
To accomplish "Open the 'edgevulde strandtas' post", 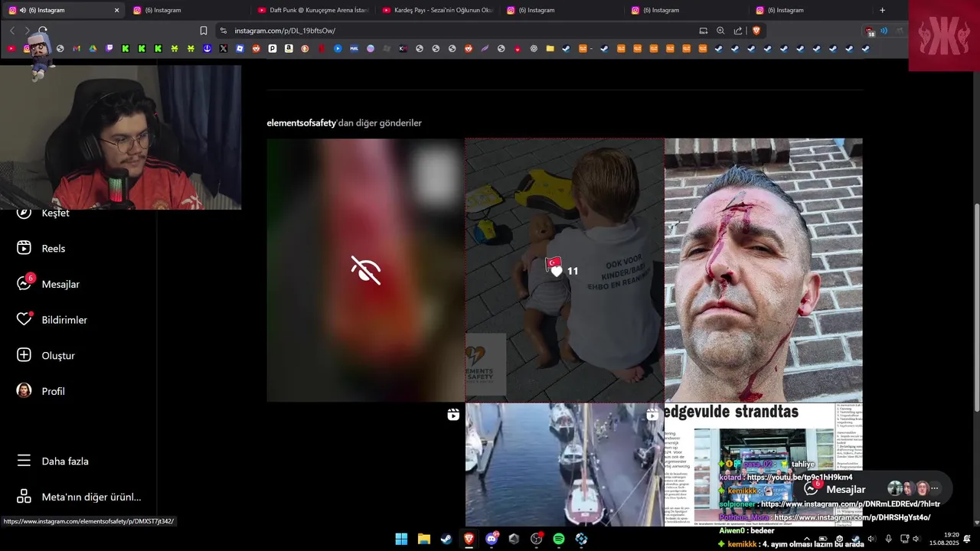I will click(x=763, y=465).
